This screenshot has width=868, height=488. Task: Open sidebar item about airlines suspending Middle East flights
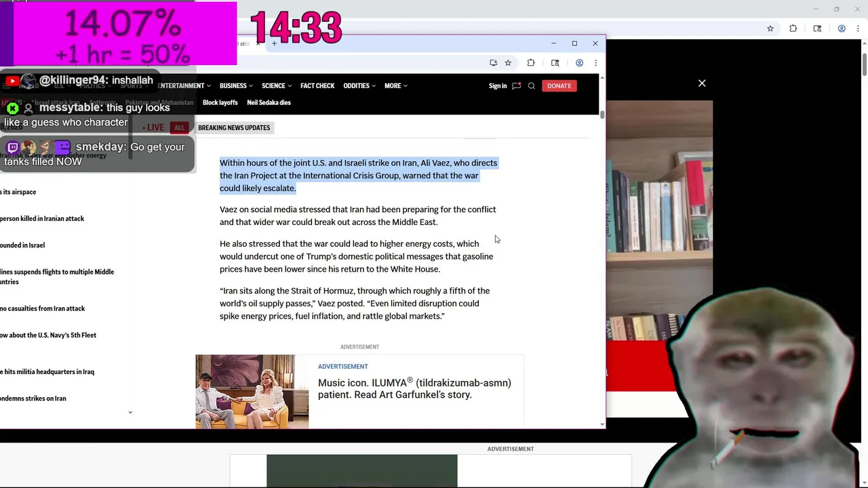click(x=57, y=277)
